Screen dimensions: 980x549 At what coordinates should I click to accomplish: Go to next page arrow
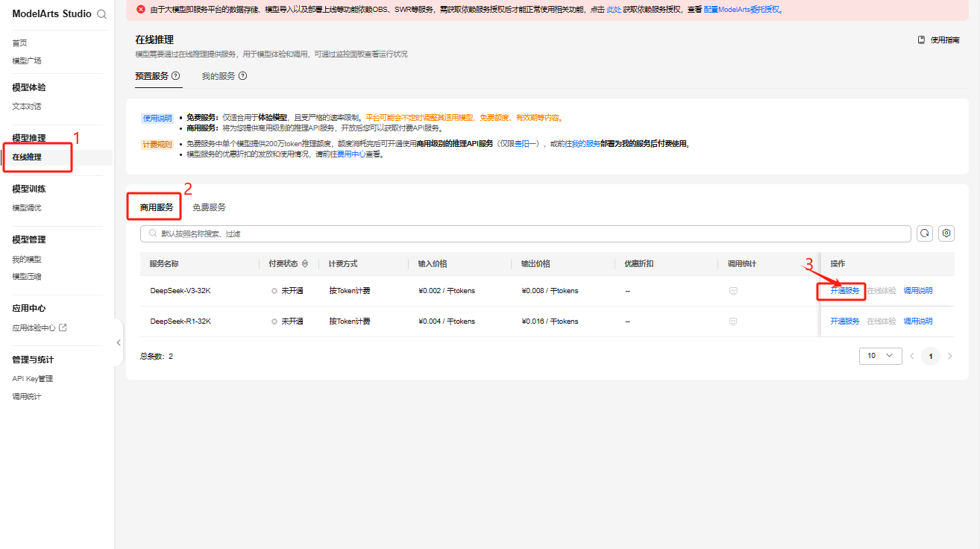[949, 357]
